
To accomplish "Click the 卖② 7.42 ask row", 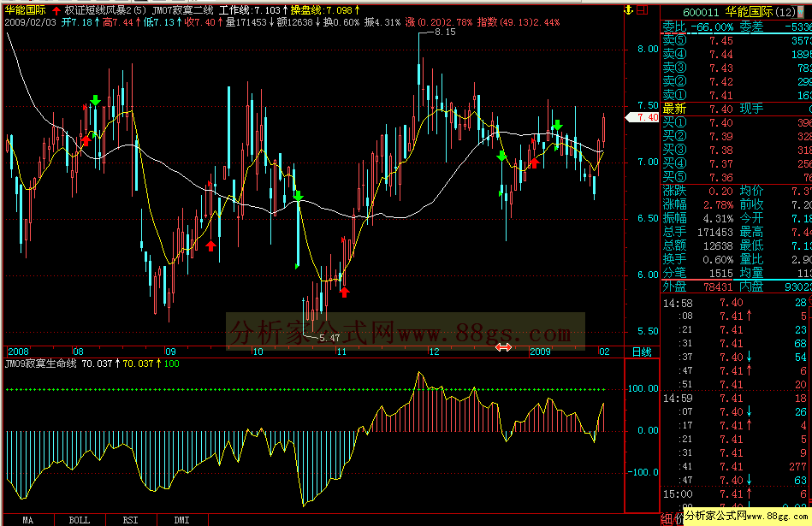I will (x=737, y=81).
